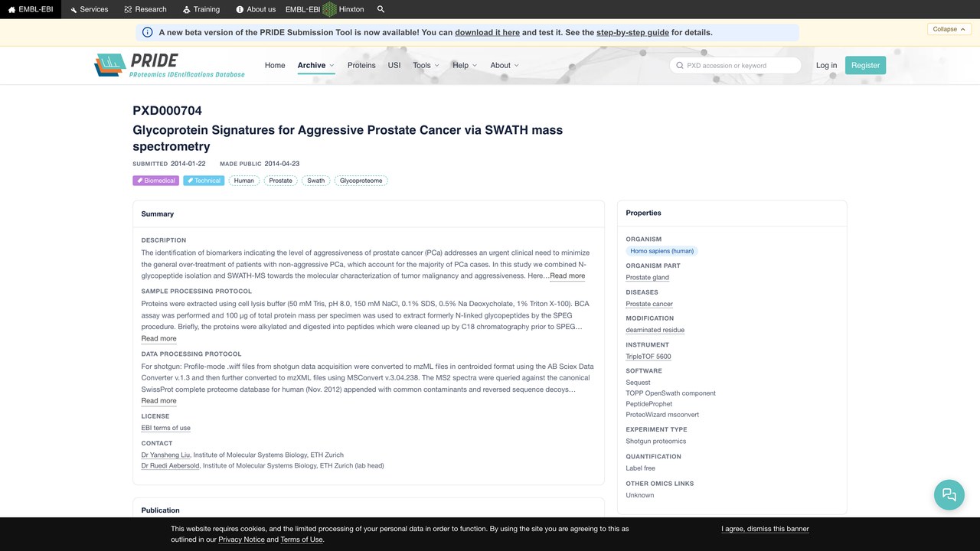Image resolution: width=980 pixels, height=551 pixels.
Task: Open Dr Yansheng Liu contact link
Action: pyautogui.click(x=166, y=455)
